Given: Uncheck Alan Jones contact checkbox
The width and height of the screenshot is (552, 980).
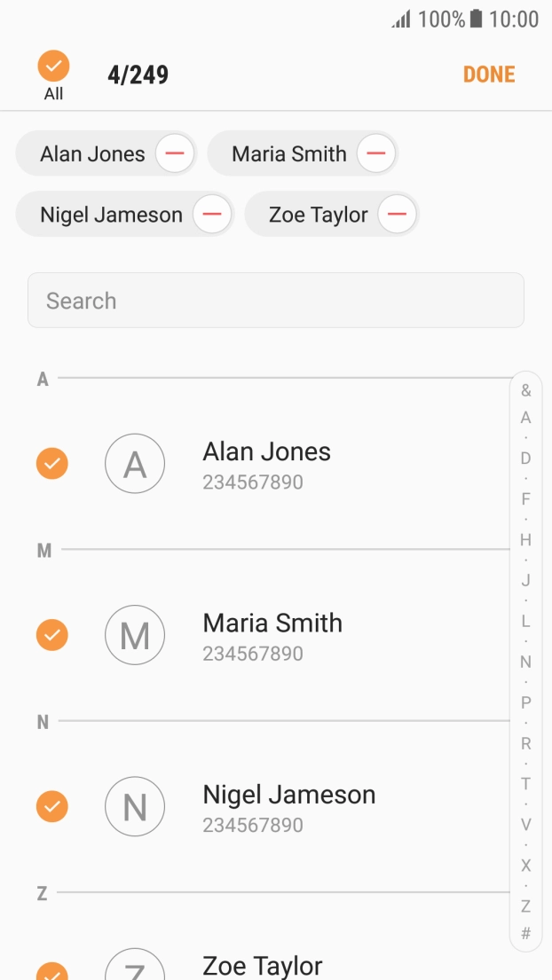Looking at the screenshot, I should [x=52, y=463].
